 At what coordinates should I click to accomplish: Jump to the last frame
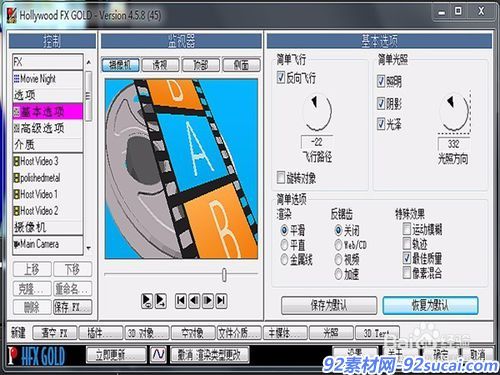222,300
